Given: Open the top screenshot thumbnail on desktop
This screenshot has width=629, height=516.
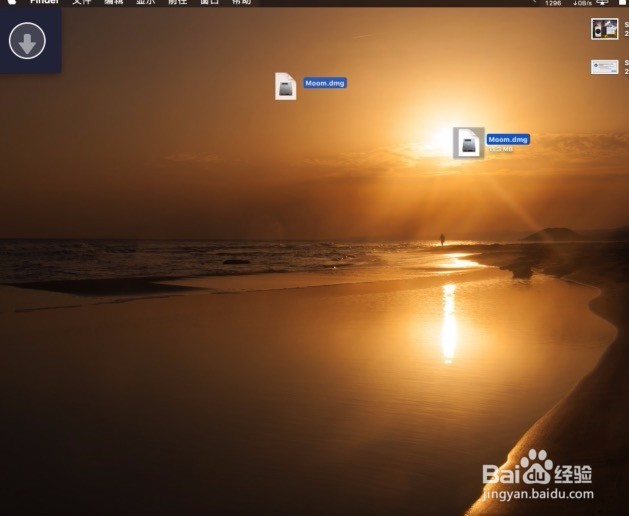Looking at the screenshot, I should (x=605, y=29).
